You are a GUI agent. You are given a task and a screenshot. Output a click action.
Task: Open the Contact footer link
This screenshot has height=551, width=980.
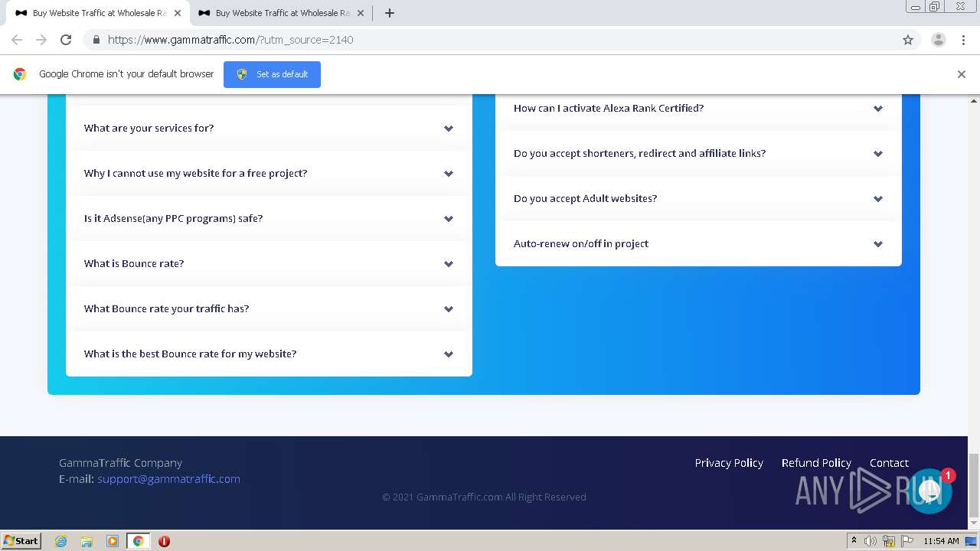pyautogui.click(x=889, y=463)
